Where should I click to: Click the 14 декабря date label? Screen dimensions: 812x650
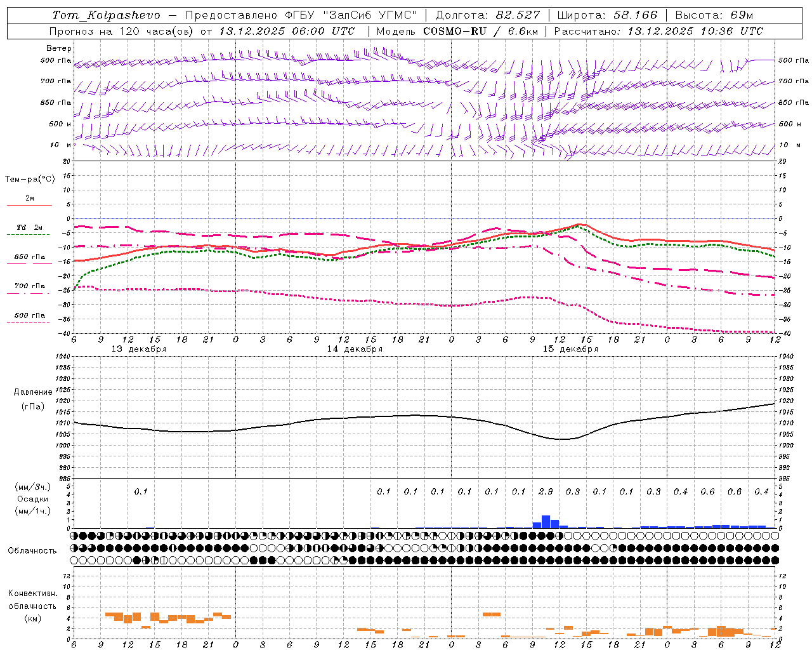(x=355, y=349)
